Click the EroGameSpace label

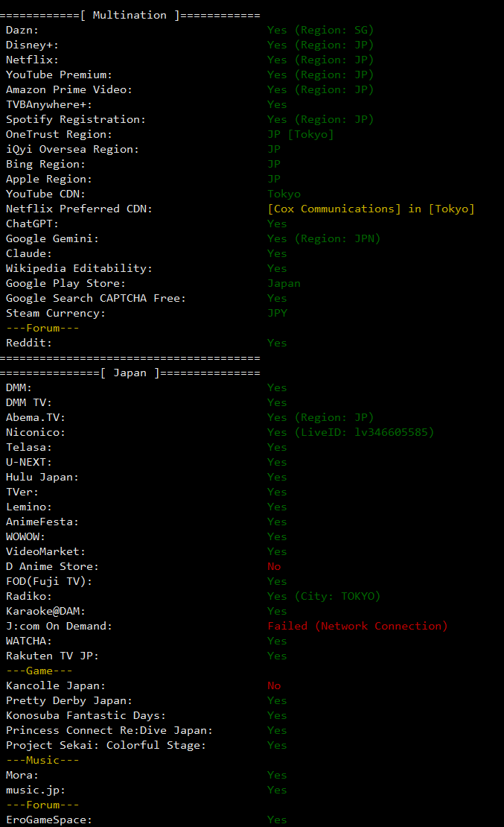(49, 820)
